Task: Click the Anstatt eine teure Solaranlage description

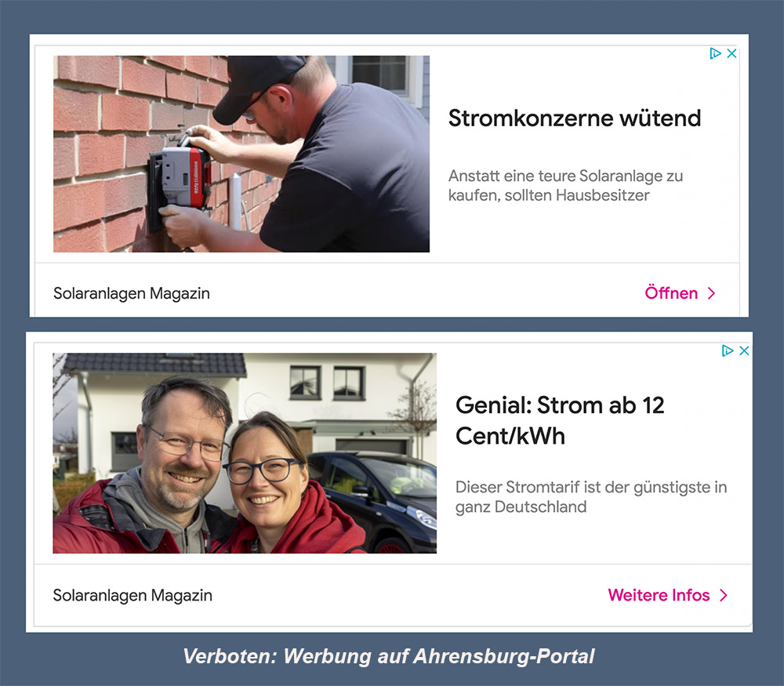Action: [565, 186]
